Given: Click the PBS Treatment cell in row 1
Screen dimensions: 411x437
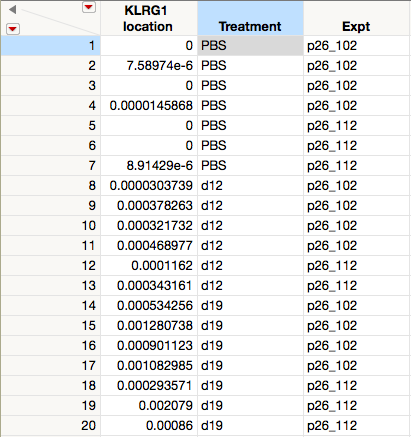Looking at the screenshot, I should 250,46.
